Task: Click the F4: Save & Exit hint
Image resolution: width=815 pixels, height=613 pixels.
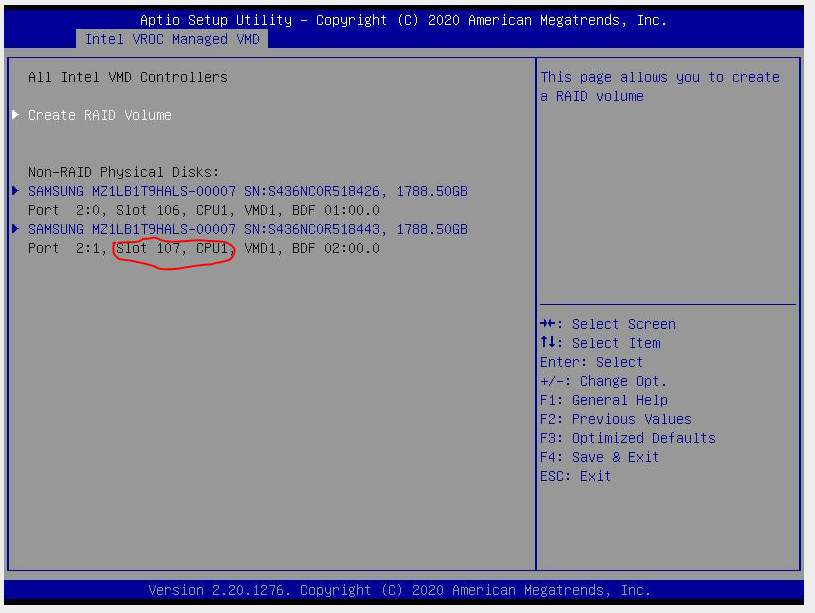Action: pos(599,457)
